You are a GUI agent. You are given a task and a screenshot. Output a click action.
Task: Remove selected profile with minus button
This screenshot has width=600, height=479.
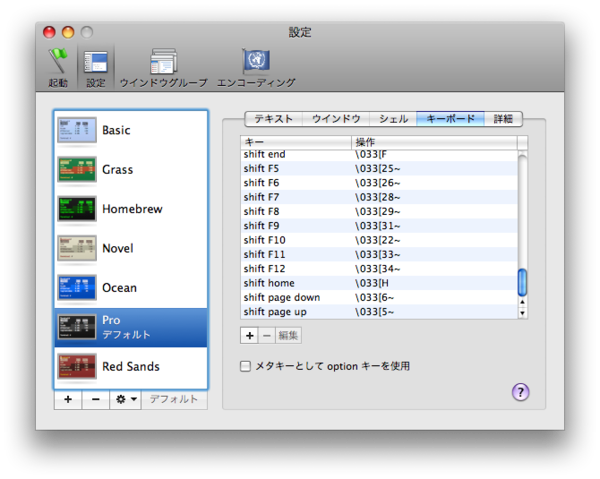click(x=96, y=399)
